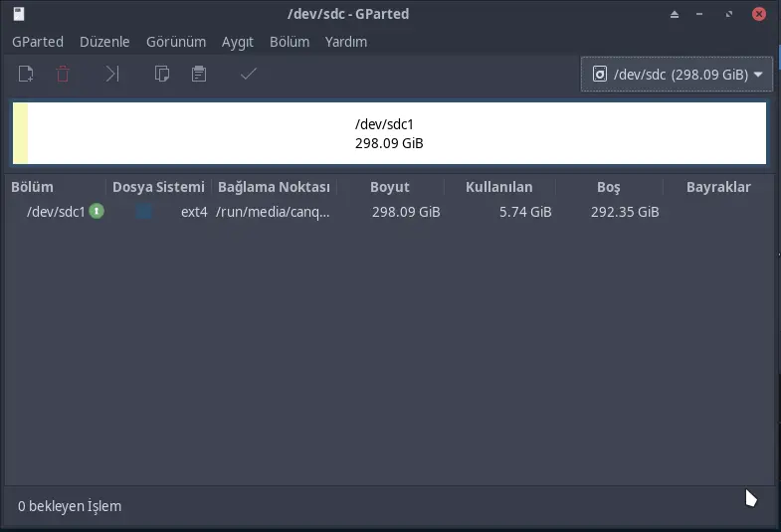Click the ext4 file system cell
The image size is (781, 532).
(194, 212)
